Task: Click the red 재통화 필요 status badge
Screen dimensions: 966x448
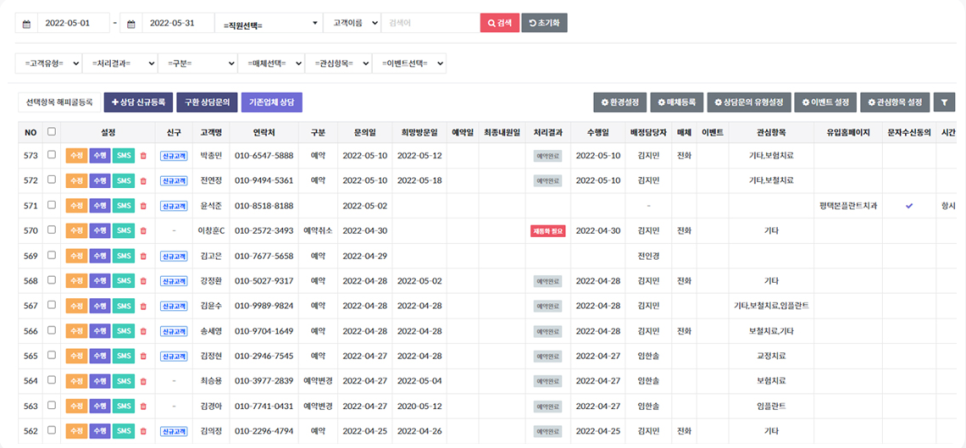Action: [549, 231]
